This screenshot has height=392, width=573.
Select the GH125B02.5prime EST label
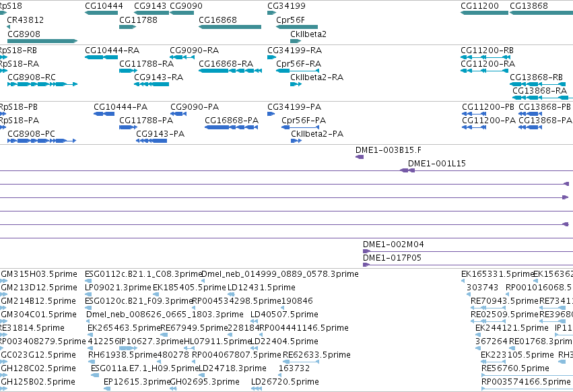[x=38, y=382]
